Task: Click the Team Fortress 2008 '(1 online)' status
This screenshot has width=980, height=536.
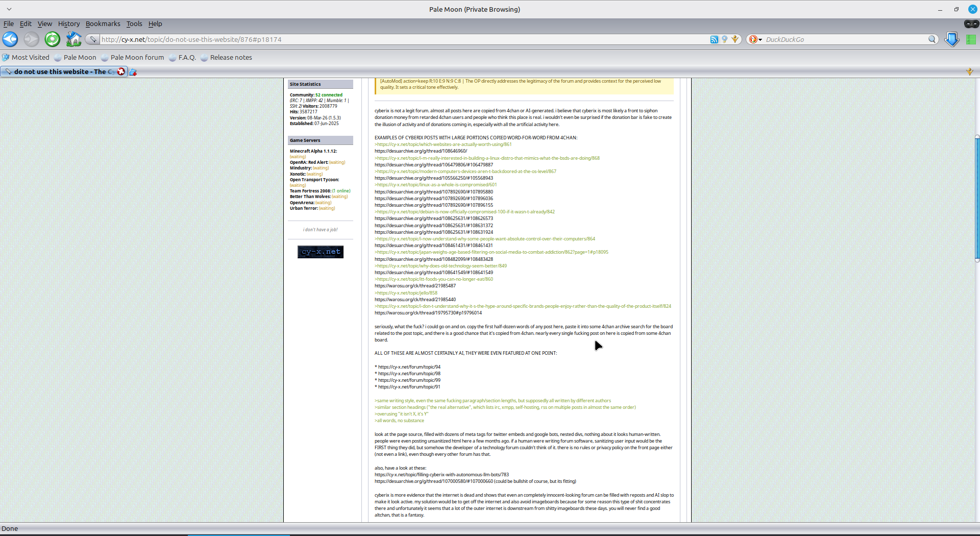Action: point(341,191)
